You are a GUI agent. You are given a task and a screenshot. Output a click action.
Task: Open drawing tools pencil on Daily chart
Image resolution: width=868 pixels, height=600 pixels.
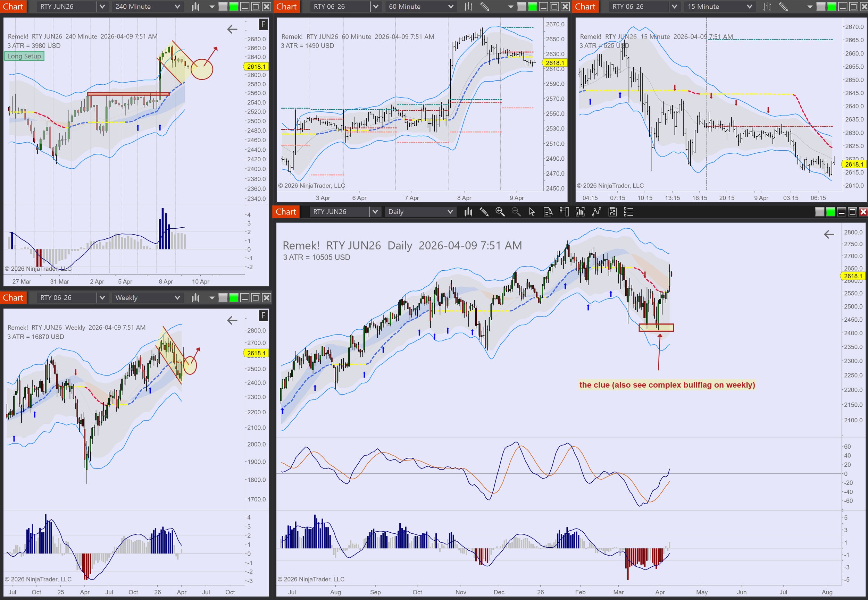(484, 212)
